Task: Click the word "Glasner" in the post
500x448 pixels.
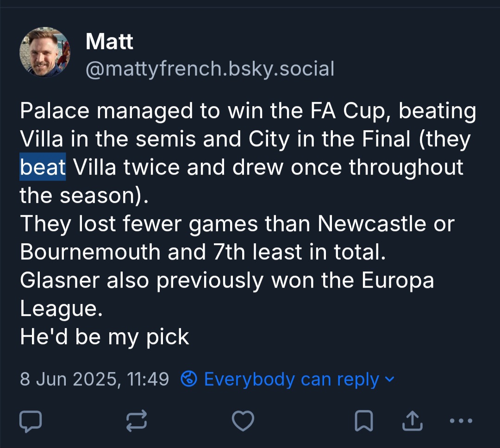Action: pyautogui.click(x=59, y=280)
